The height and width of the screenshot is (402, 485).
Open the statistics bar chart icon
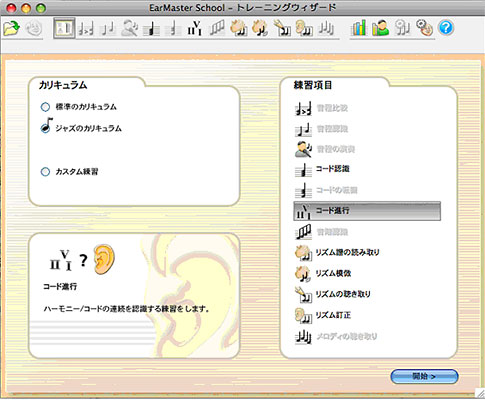pos(358,28)
